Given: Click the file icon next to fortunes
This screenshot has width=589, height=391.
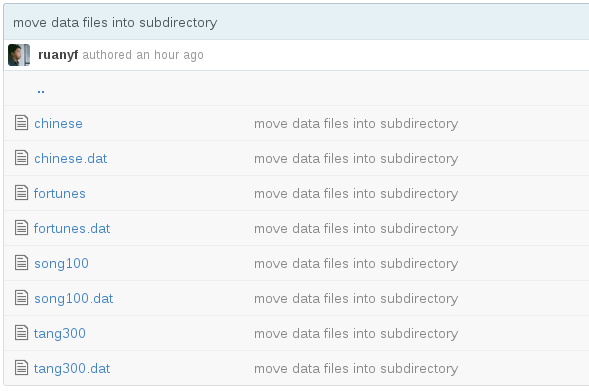Looking at the screenshot, I should click(x=21, y=193).
